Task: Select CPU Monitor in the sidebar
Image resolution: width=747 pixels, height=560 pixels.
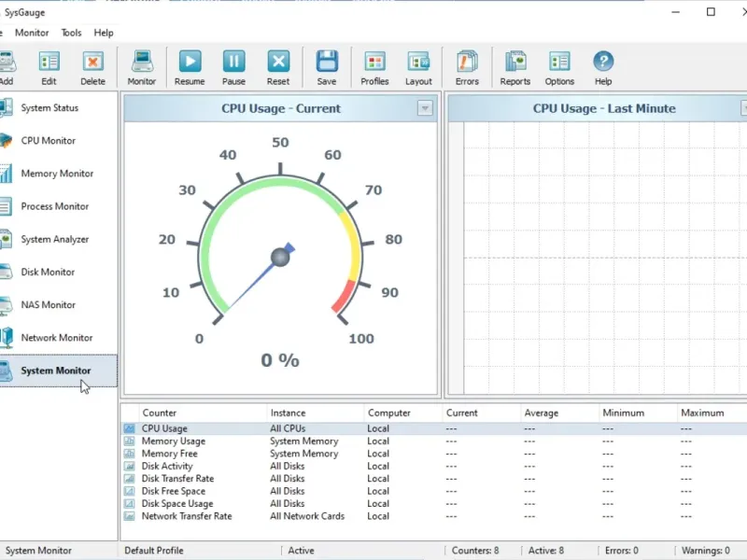Action: (49, 141)
